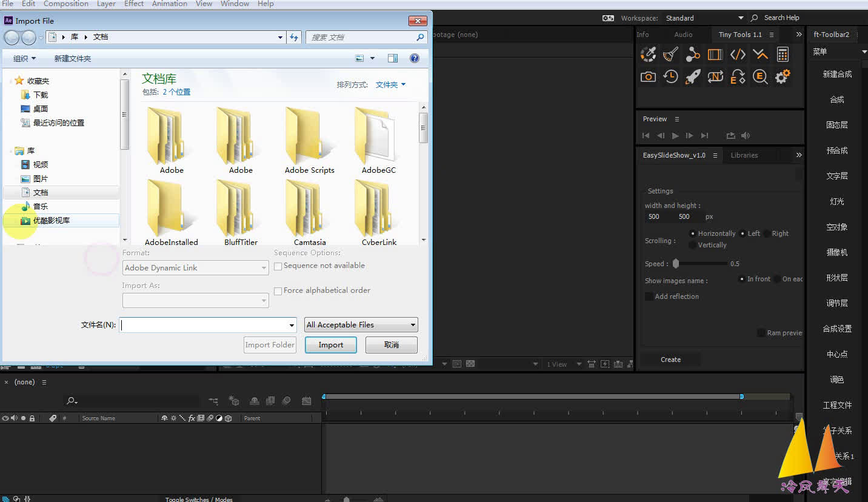Click the Tiny Tools color picker eyedropper icon
The height and width of the screenshot is (502, 868).
648,55
